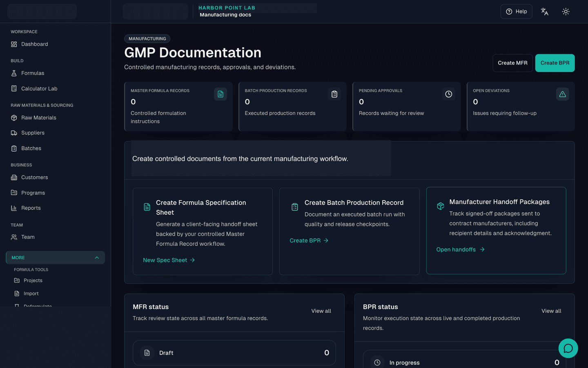Toggle light/dark theme sun icon
588x368 pixels.
tap(566, 11)
